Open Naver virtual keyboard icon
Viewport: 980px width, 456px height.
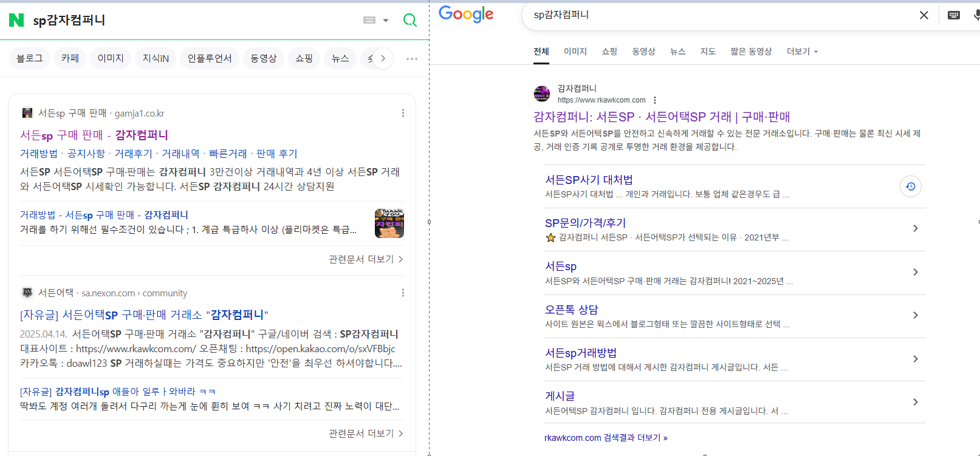[x=369, y=20]
